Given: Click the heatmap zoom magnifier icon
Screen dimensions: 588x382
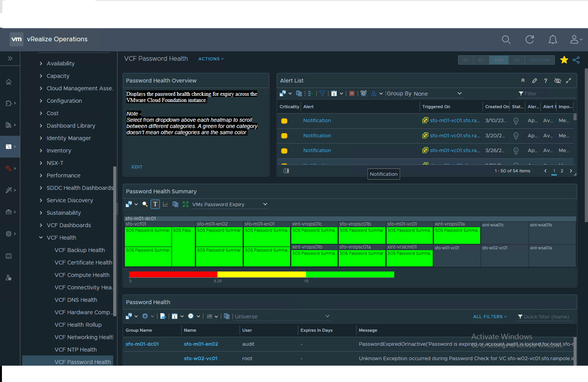Looking at the screenshot, I should 145,204.
